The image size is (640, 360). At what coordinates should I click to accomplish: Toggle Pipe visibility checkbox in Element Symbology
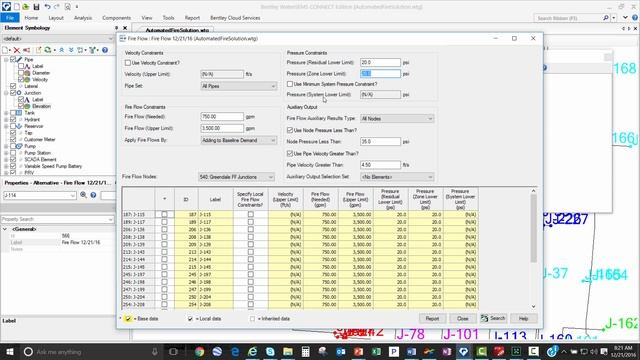(x=13, y=60)
